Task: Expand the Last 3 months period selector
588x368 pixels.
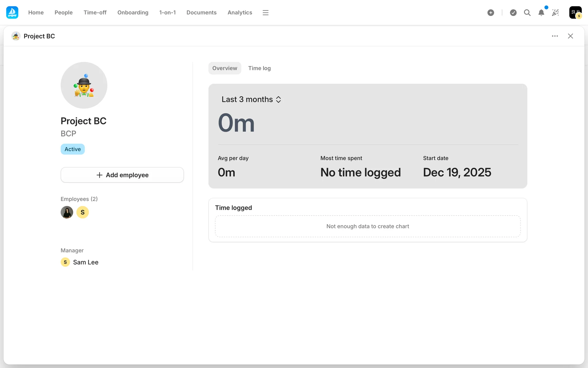Action: tap(251, 99)
